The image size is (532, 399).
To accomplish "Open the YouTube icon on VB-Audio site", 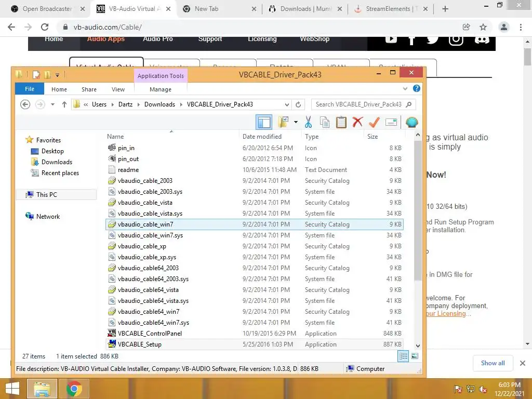I will [391, 39].
